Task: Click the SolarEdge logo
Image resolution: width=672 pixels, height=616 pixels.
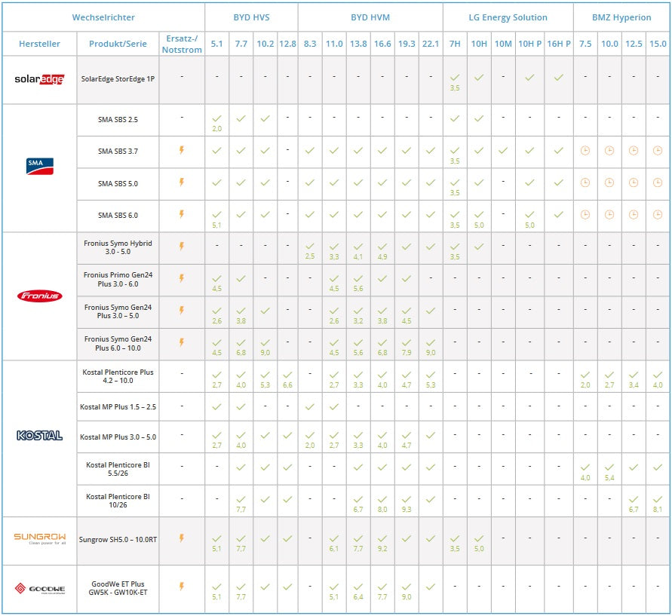Action: pos(39,79)
